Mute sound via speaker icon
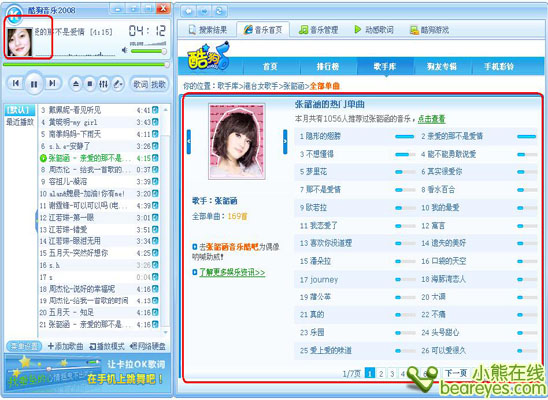 tap(124, 50)
